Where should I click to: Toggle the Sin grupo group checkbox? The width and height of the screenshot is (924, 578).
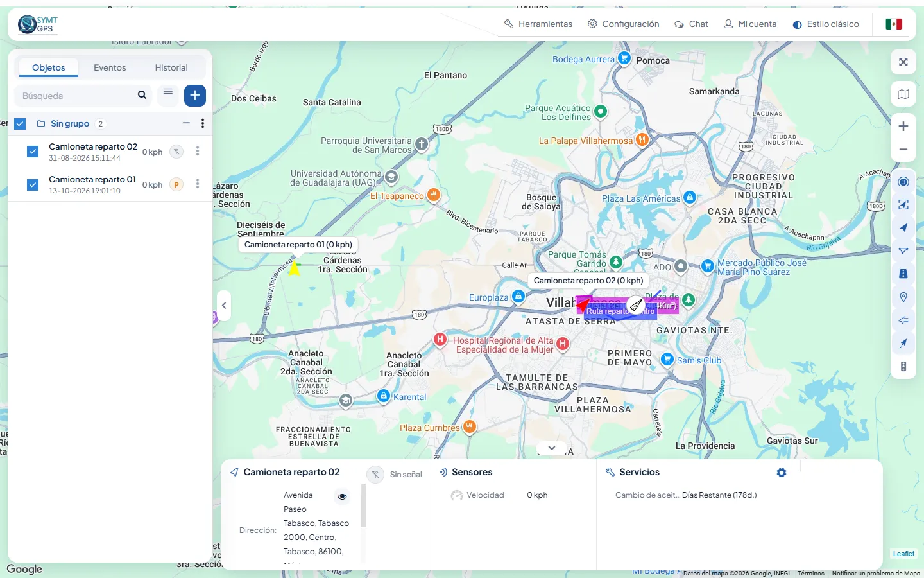point(20,124)
